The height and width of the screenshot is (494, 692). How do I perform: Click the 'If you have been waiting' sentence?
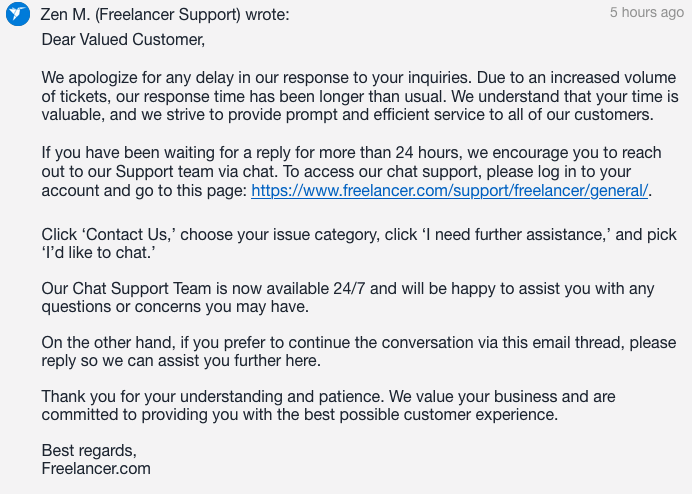[x=351, y=171]
